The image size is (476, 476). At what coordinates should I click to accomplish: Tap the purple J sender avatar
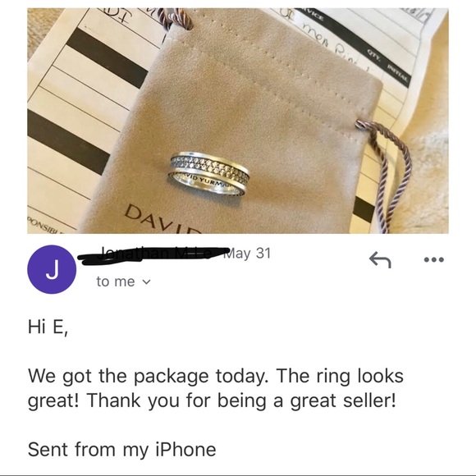tap(52, 269)
